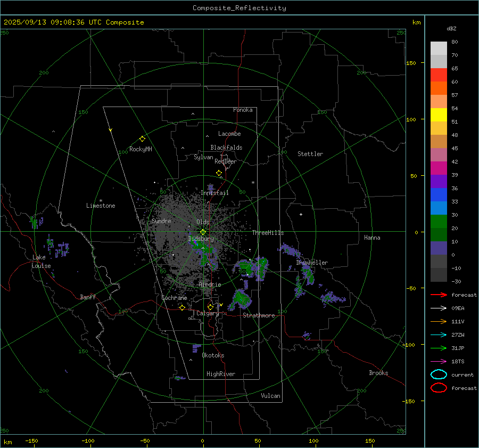
Task: Click the Composite_Reflectivity title
Action: click(x=240, y=8)
